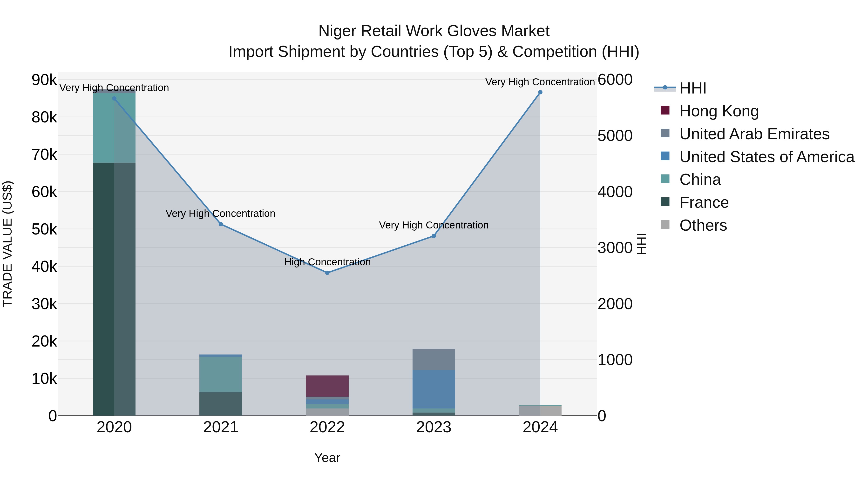Viewport: 868px width, 488px height.
Task: Click 'Very High Concentration' annotation at 2024
Action: [x=540, y=82]
